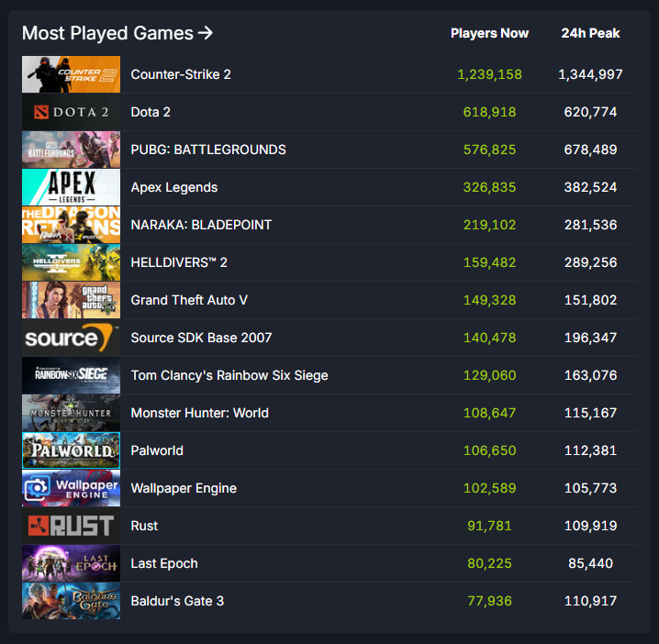Select the Baldur's Gate 3 title

(x=177, y=601)
